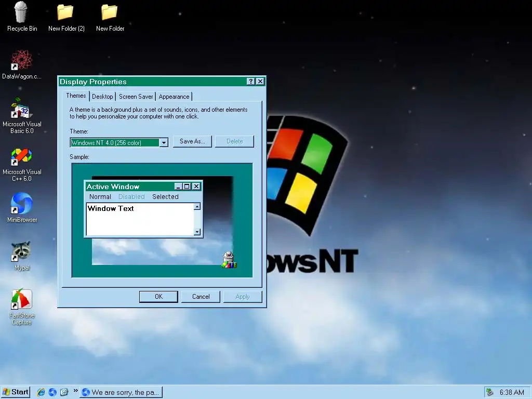The image size is (532, 399).
Task: Click the system tray notification icon
Action: (489, 392)
